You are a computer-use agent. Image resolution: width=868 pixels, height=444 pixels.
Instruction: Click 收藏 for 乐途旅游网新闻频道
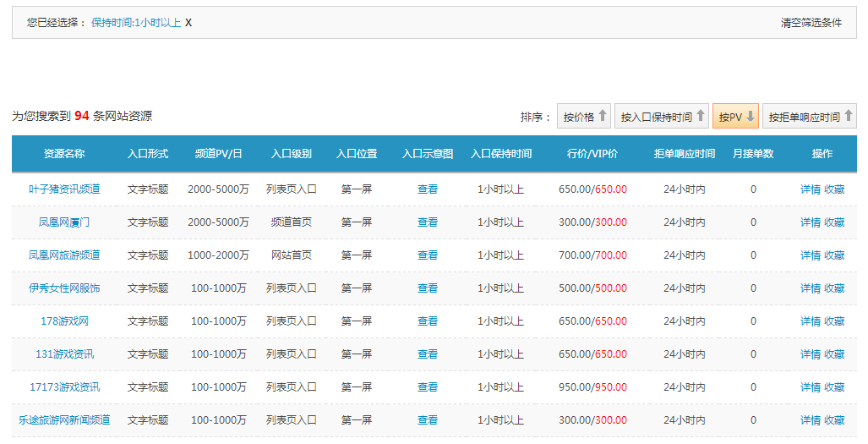[834, 419]
